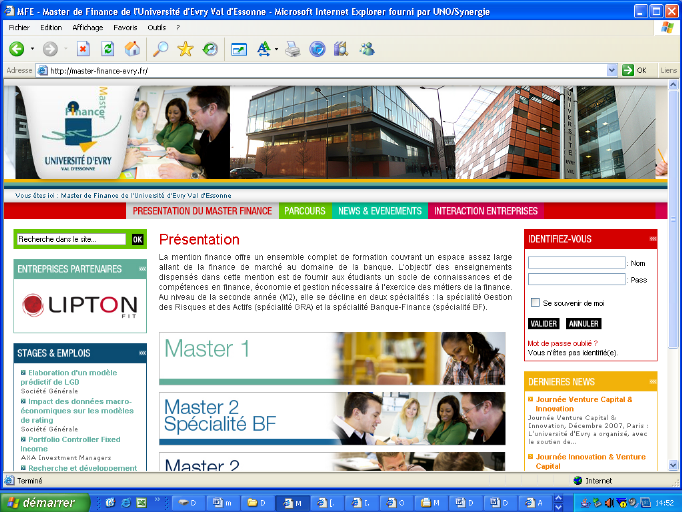Click the site search OK button

(x=137, y=239)
